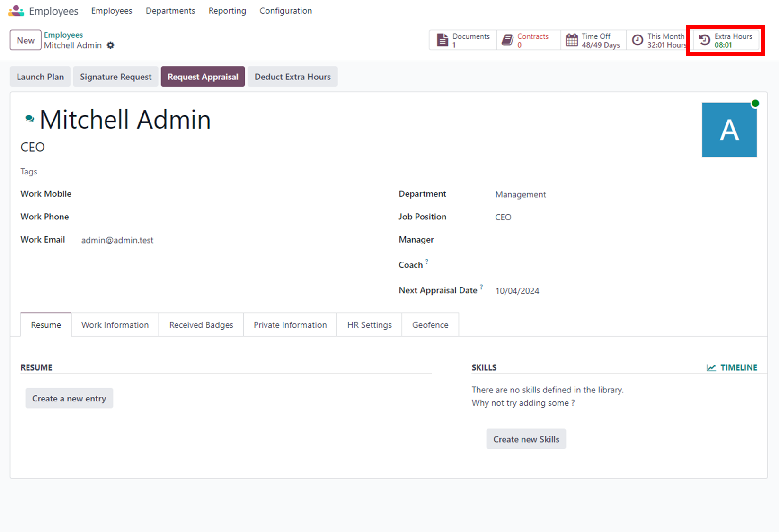Open the Departments menu
Viewport: 779px width, 532px height.
click(170, 11)
